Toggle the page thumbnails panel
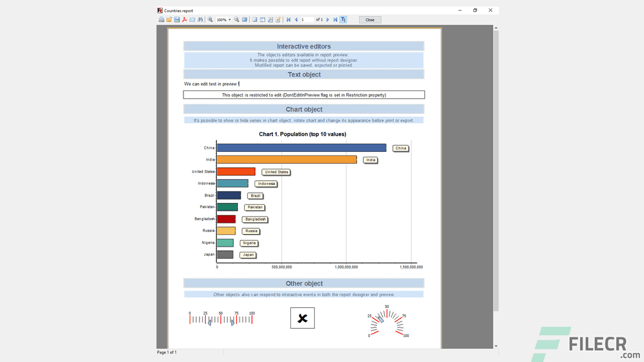Image resolution: width=644 pixels, height=362 pixels. click(262, 20)
